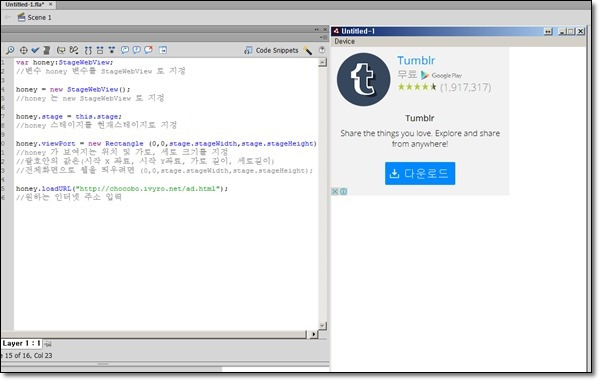Click the Auto Format icon
600x381 pixels.
(x=47, y=50)
